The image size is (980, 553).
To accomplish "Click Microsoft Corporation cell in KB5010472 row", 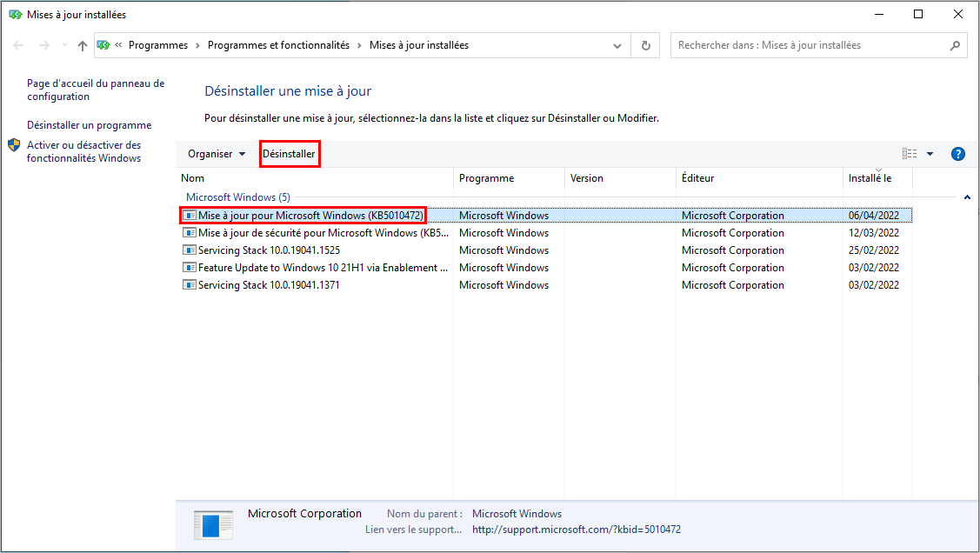I will tap(733, 216).
